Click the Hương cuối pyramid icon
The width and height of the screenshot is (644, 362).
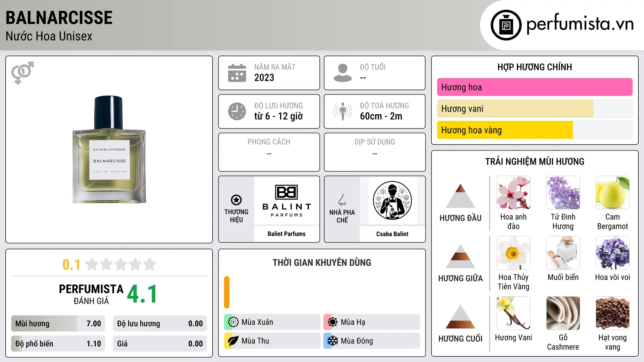[x=460, y=316]
